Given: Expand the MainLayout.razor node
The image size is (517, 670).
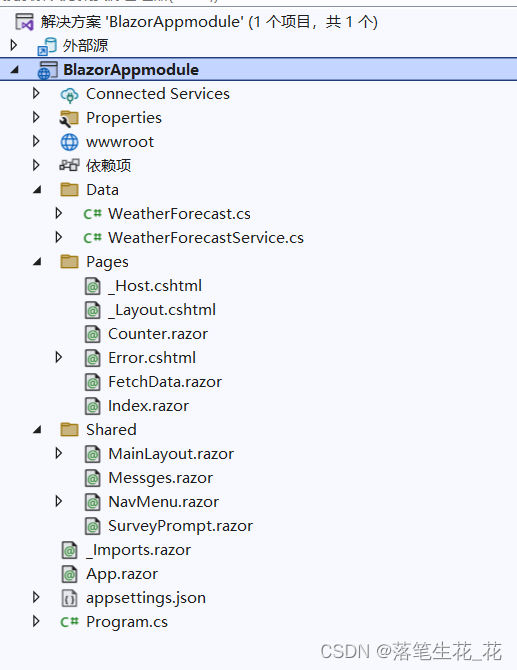Looking at the screenshot, I should coord(59,453).
